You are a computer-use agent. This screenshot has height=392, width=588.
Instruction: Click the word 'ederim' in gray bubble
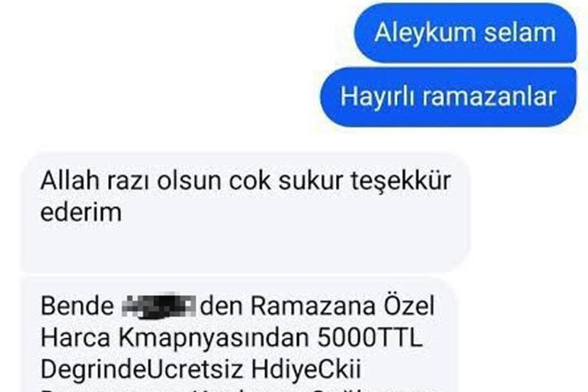(x=81, y=213)
